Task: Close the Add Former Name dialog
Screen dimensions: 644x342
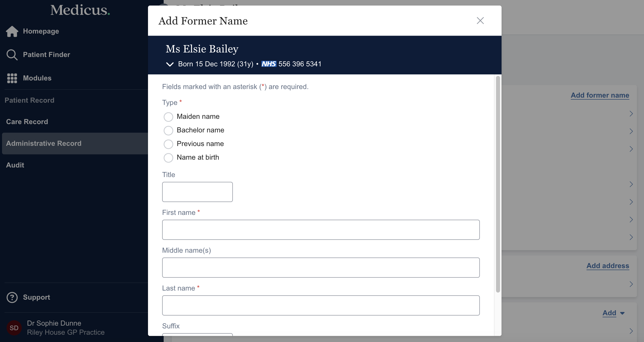Action: pyautogui.click(x=480, y=21)
